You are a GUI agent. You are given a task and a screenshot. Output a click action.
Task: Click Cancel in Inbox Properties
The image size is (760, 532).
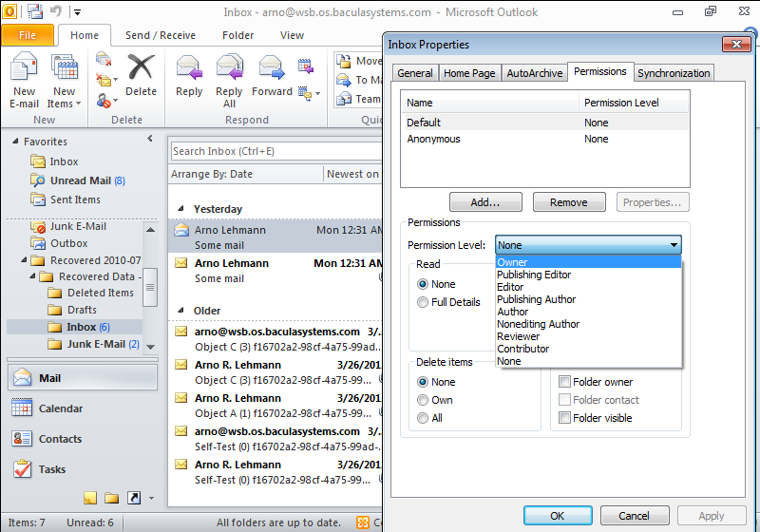[635, 516]
